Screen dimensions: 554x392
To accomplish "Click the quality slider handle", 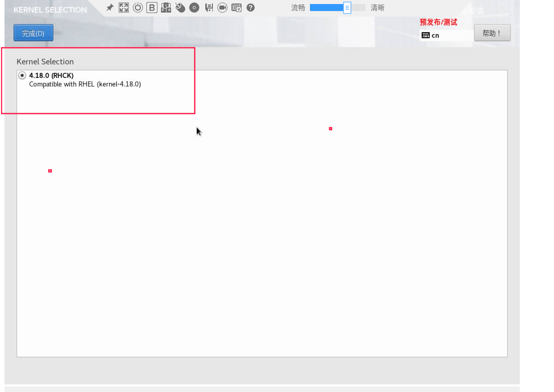I will [x=347, y=8].
